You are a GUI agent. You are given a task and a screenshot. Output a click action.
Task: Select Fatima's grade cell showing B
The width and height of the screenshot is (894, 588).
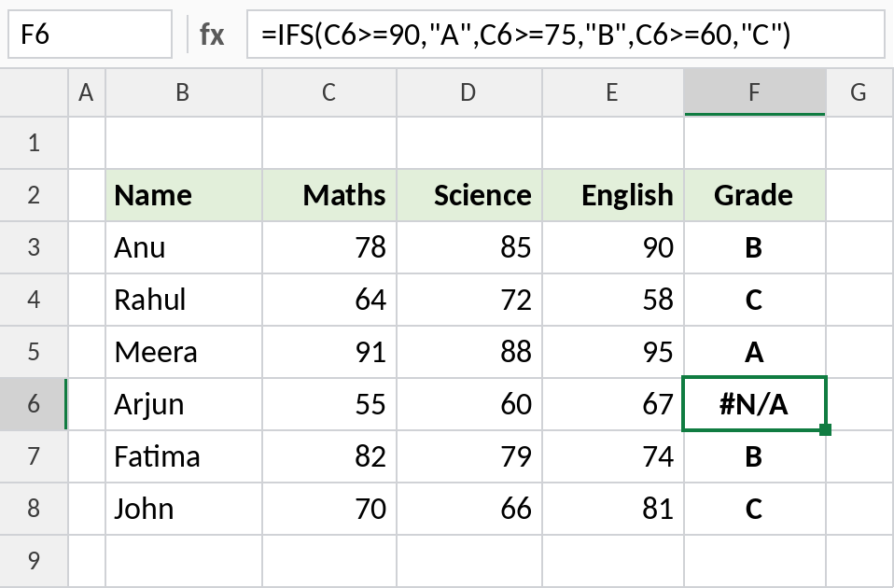tap(755, 456)
